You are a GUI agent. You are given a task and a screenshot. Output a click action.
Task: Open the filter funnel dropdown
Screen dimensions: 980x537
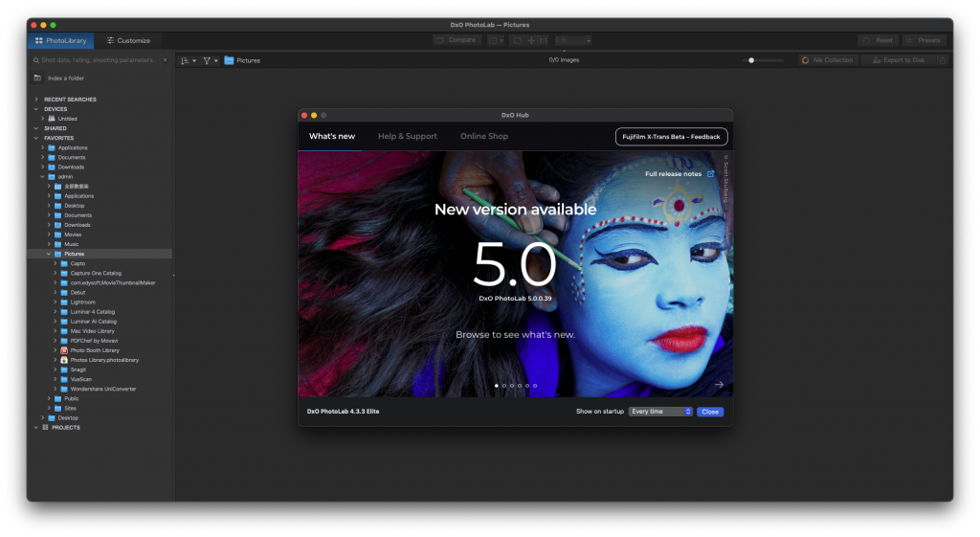tap(210, 60)
